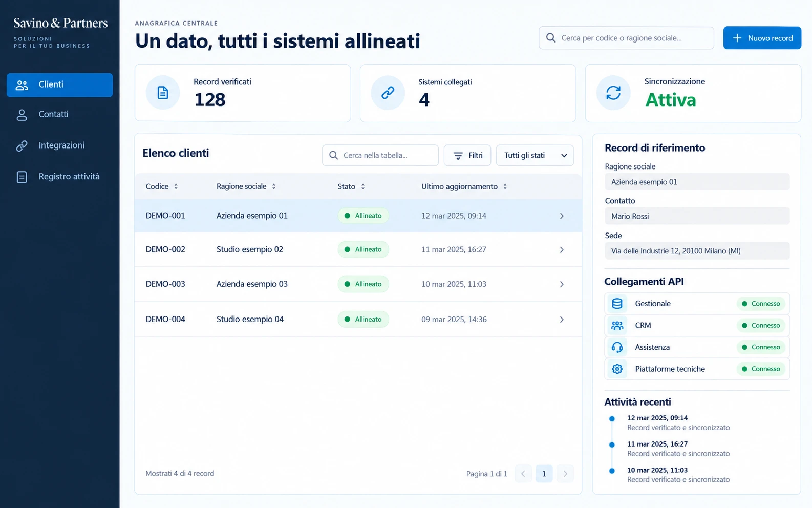The height and width of the screenshot is (508, 812).
Task: Click the CRM people icon
Action: click(x=617, y=325)
